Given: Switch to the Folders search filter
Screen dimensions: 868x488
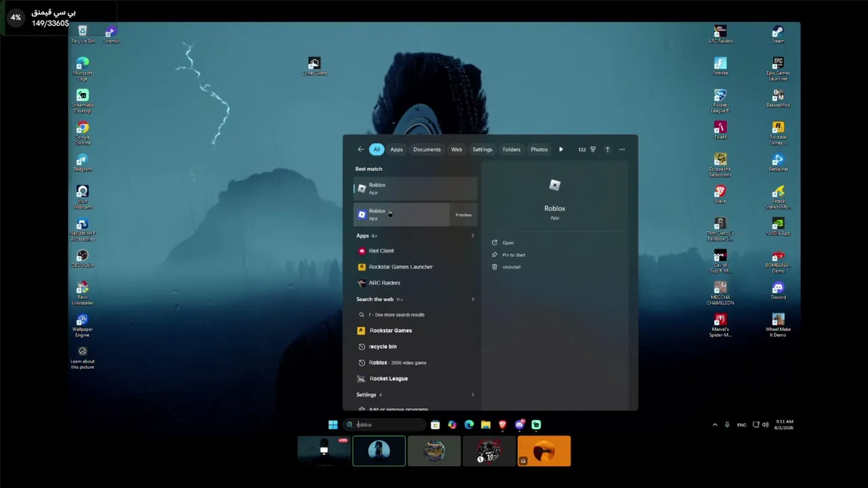Looking at the screenshot, I should (x=511, y=149).
